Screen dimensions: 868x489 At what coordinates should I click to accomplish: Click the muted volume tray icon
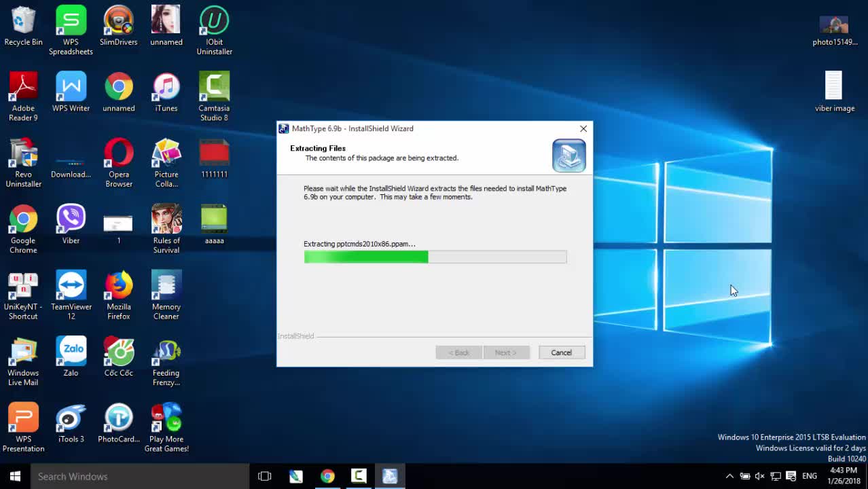760,476
